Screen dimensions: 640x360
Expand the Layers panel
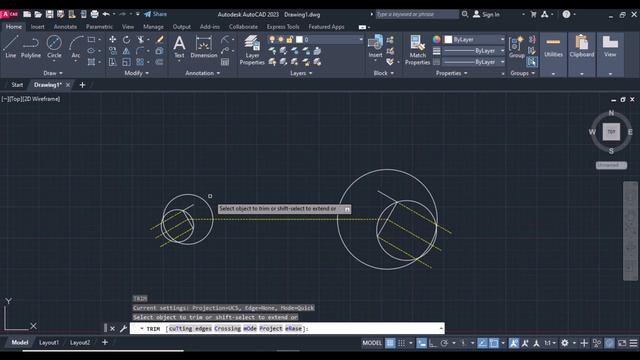tap(301, 73)
